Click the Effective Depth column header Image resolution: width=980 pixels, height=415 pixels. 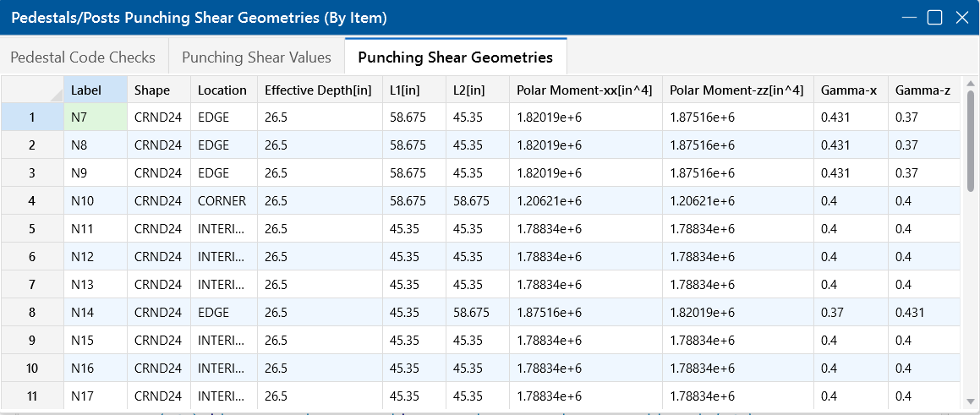click(x=319, y=90)
